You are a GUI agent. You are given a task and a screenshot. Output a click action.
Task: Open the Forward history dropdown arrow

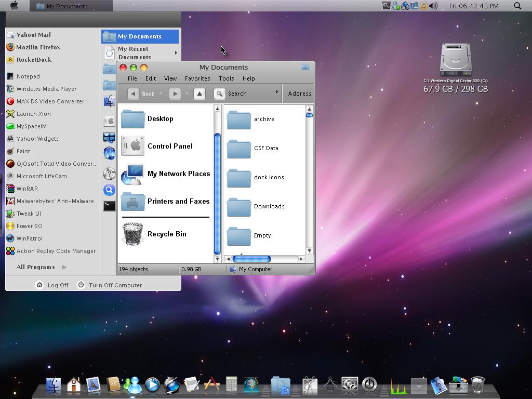point(187,94)
